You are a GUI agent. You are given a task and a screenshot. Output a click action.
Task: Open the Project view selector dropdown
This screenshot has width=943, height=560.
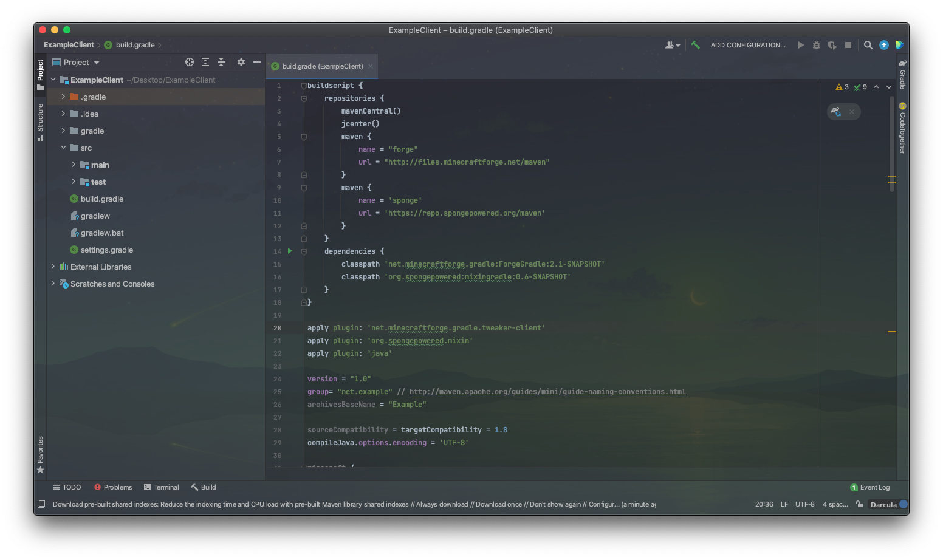76,62
